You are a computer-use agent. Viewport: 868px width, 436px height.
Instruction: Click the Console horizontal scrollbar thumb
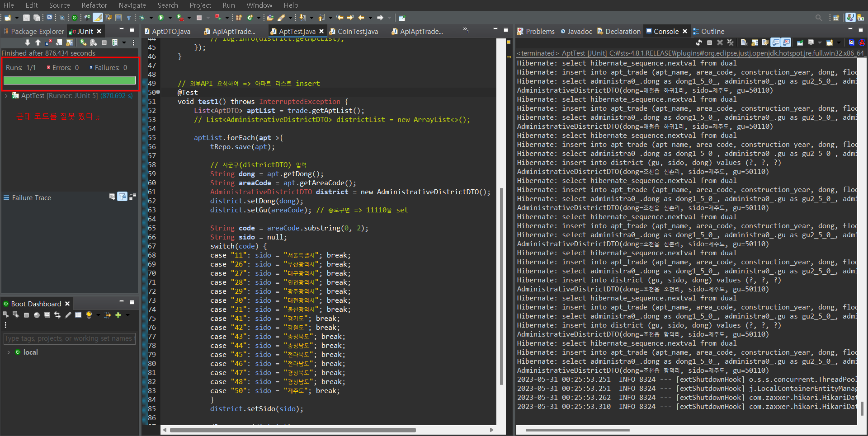coord(577,430)
